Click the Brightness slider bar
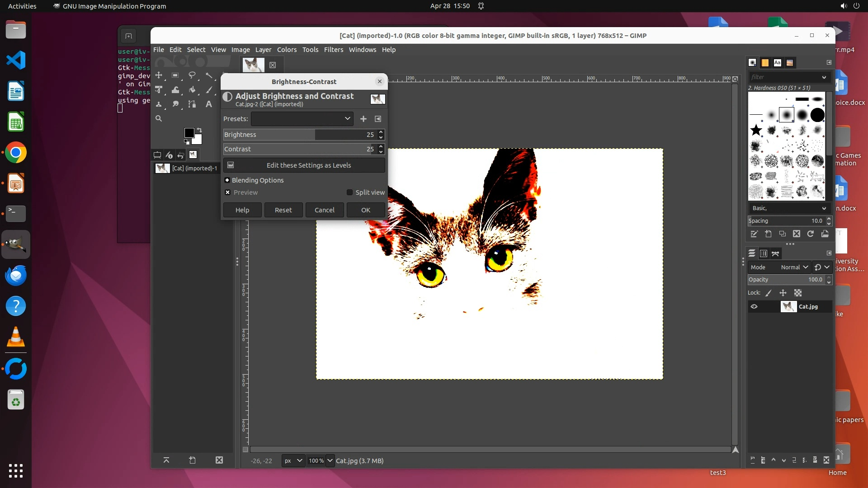The width and height of the screenshot is (868, 488). click(298, 135)
